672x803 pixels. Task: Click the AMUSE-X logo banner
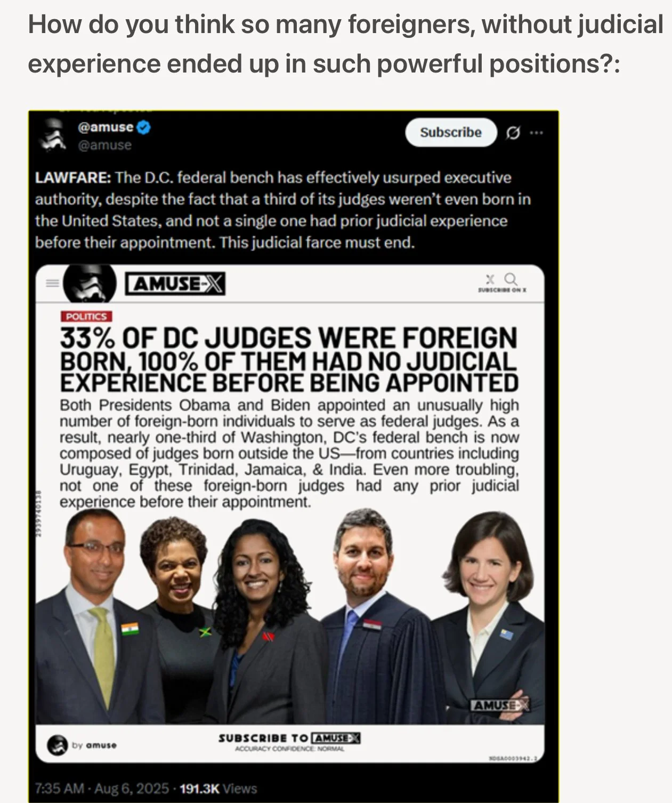(x=175, y=284)
